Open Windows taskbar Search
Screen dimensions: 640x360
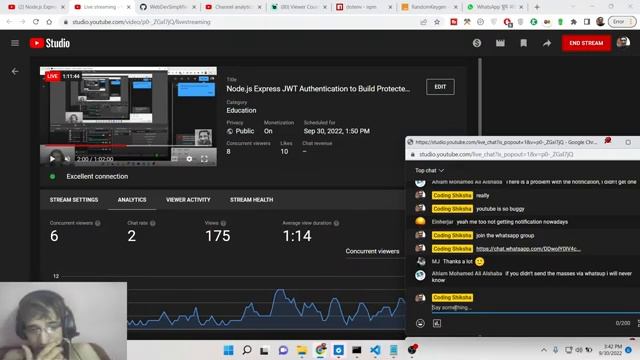click(x=247, y=350)
